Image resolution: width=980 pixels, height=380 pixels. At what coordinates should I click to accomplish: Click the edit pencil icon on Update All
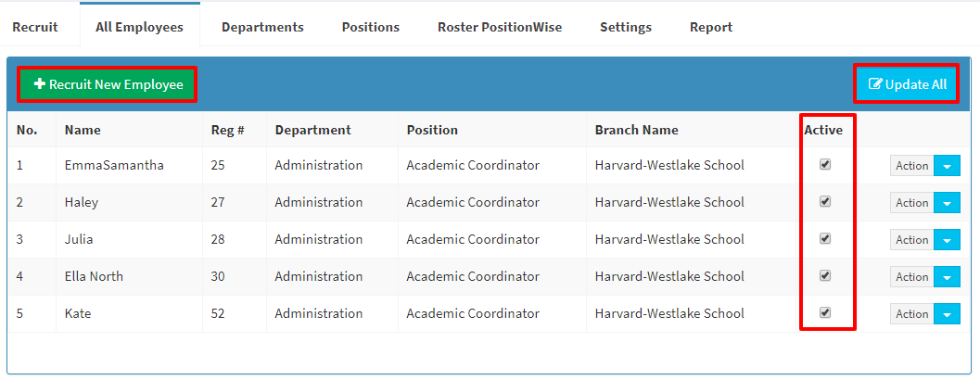coord(876,84)
